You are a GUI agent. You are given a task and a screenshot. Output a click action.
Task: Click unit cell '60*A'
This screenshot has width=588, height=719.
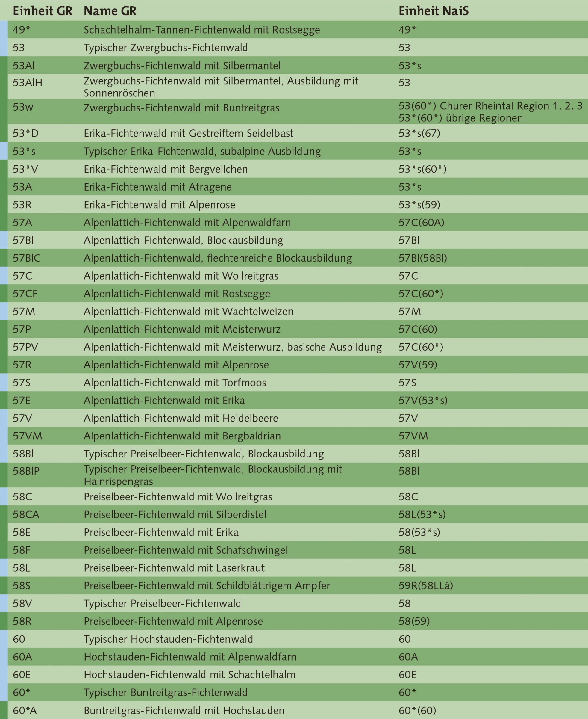[x=25, y=711]
